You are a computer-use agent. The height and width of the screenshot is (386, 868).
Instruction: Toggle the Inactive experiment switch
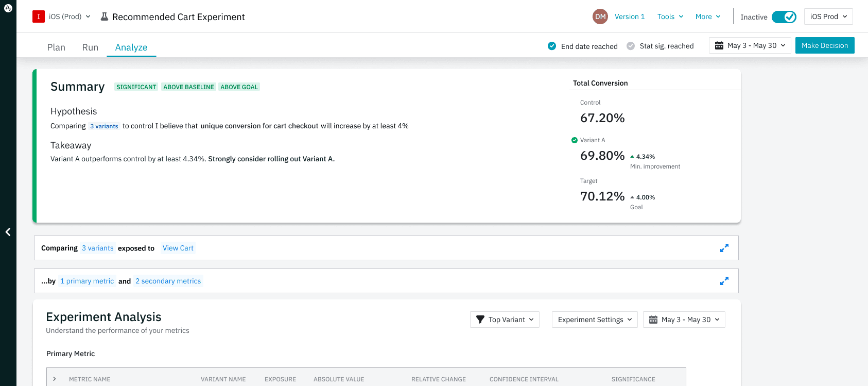[784, 17]
